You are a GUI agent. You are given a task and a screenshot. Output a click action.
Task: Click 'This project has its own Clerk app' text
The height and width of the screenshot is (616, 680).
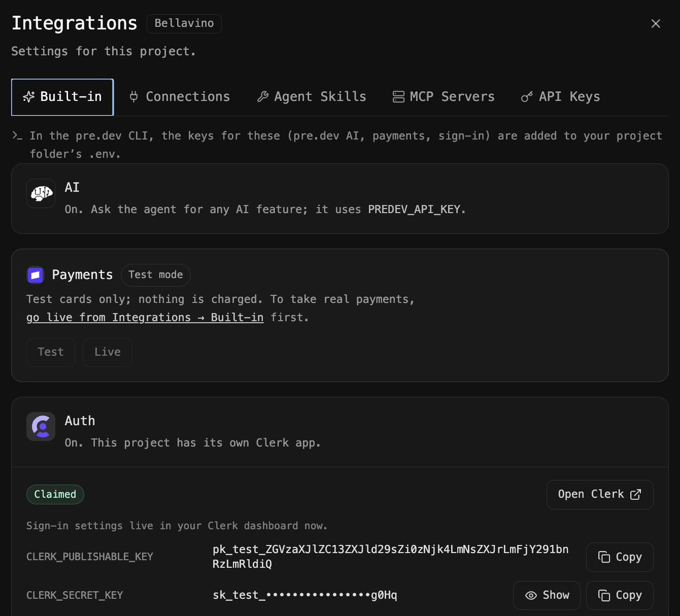click(206, 443)
